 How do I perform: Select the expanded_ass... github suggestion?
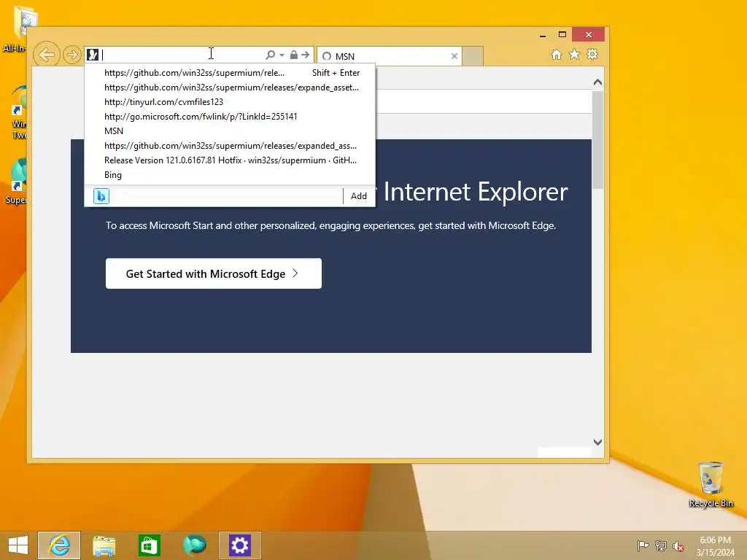click(x=230, y=146)
